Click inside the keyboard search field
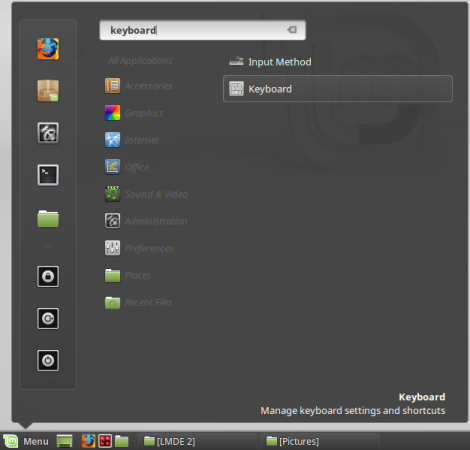The width and height of the screenshot is (470, 450). point(202,30)
